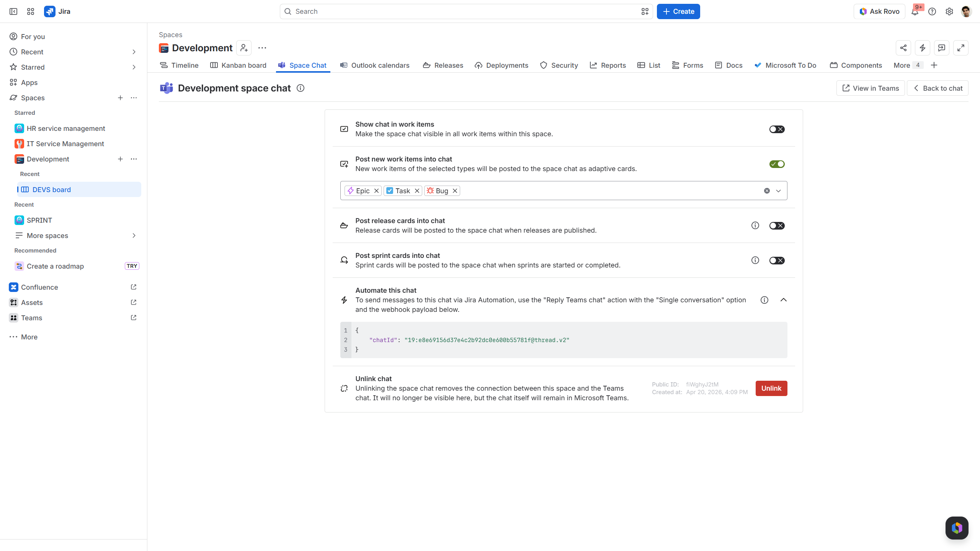Click the add people icon next to Development

point(244,48)
